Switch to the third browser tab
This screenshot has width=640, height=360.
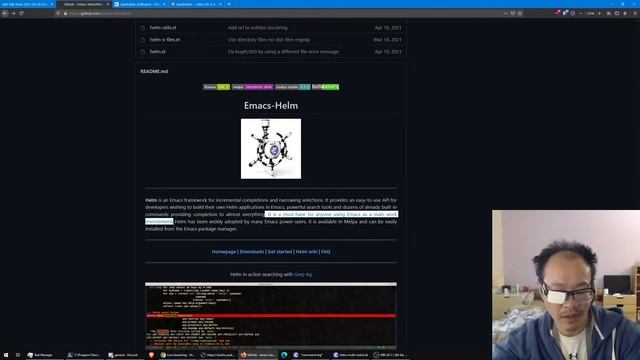[x=139, y=4]
